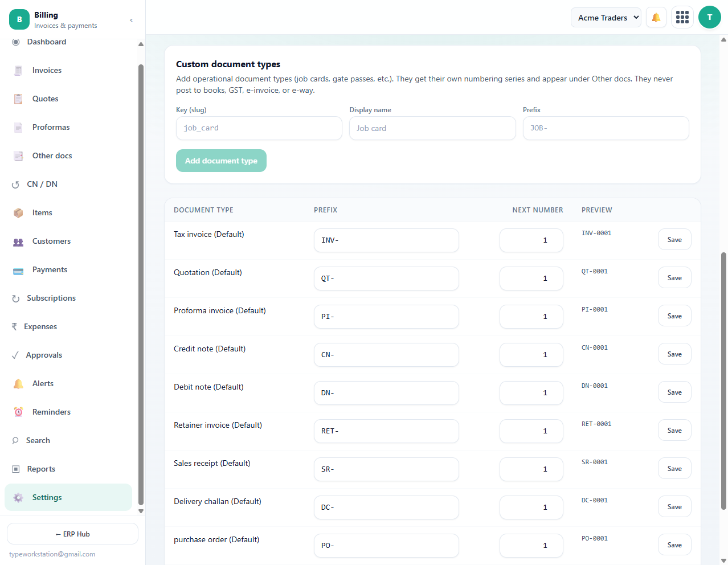
Task: Open the Acme Traders company dropdown
Action: click(606, 18)
